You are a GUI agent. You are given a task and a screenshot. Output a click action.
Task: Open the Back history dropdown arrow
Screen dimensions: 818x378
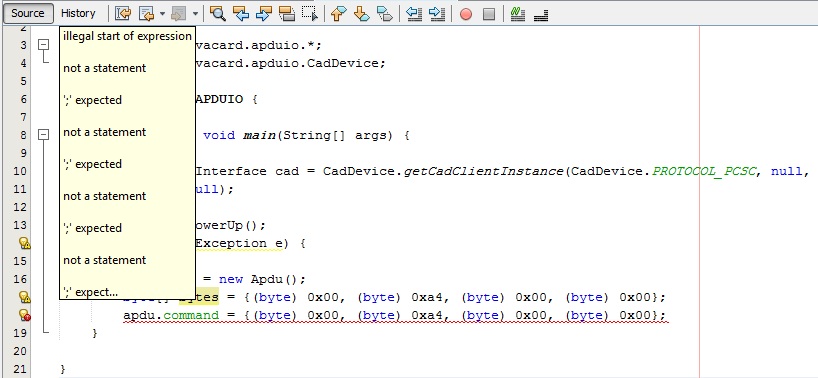point(162,14)
